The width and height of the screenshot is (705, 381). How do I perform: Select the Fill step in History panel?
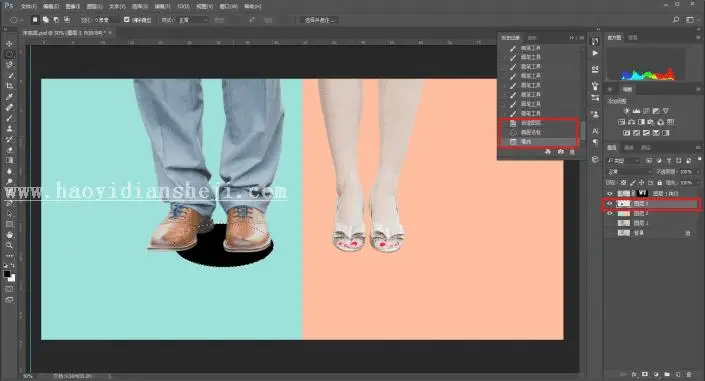pos(538,141)
